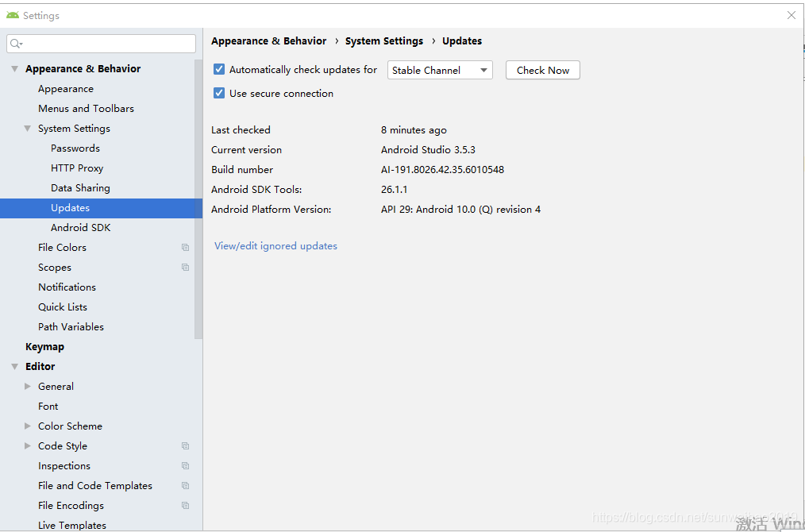Collapse the System Settings tree node
The width and height of the screenshot is (805, 532).
tap(28, 129)
